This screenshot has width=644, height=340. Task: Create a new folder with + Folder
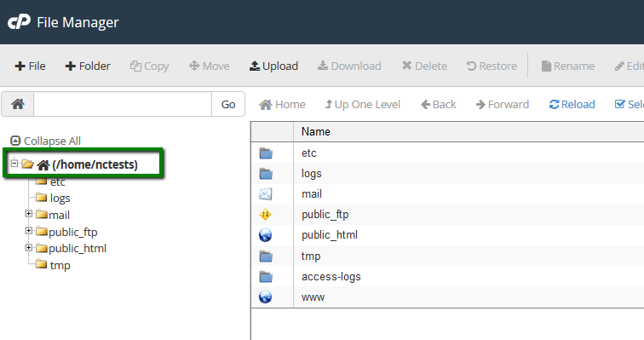(88, 66)
